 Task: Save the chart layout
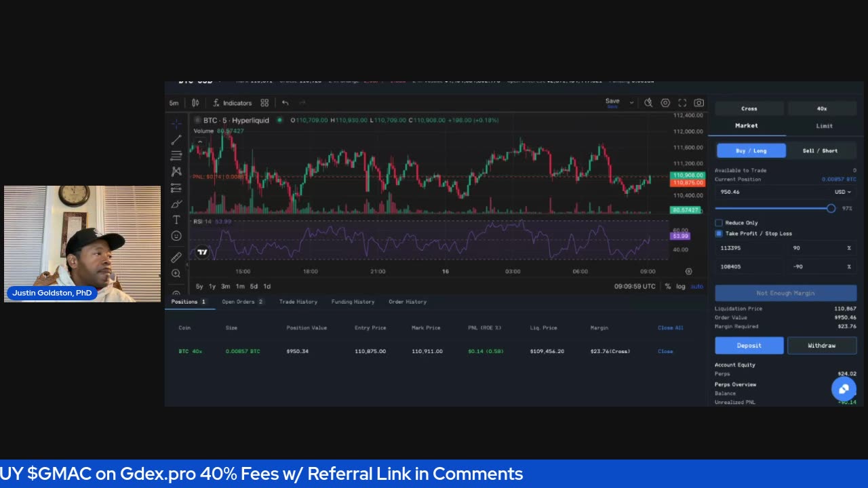(612, 102)
